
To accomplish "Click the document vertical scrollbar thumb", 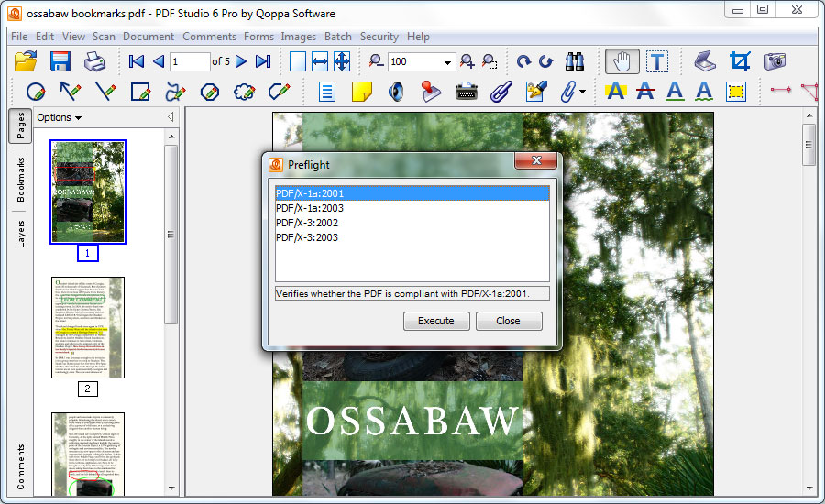I will (x=809, y=145).
